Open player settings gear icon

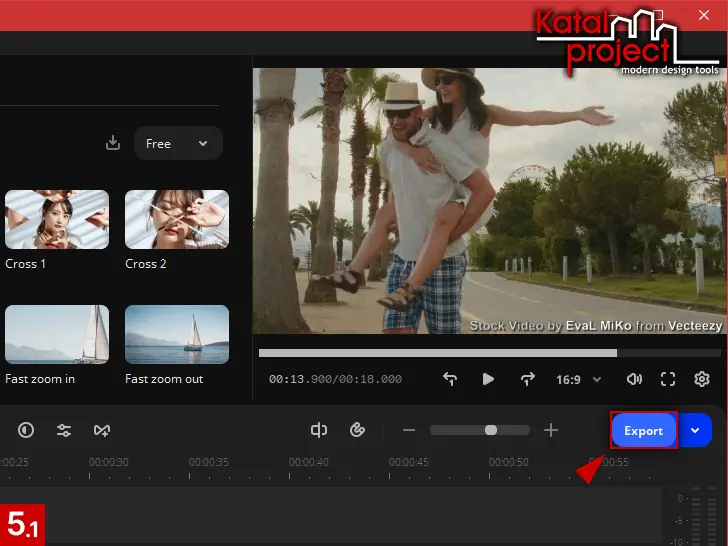coord(702,379)
